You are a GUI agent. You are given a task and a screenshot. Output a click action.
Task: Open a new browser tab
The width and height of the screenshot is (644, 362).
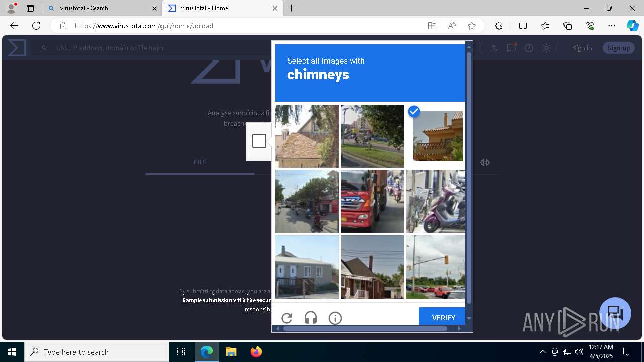(x=292, y=8)
